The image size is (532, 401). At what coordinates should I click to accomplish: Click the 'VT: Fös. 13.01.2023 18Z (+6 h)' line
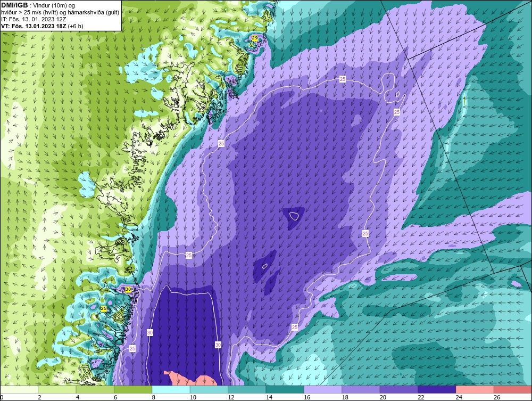click(42, 26)
